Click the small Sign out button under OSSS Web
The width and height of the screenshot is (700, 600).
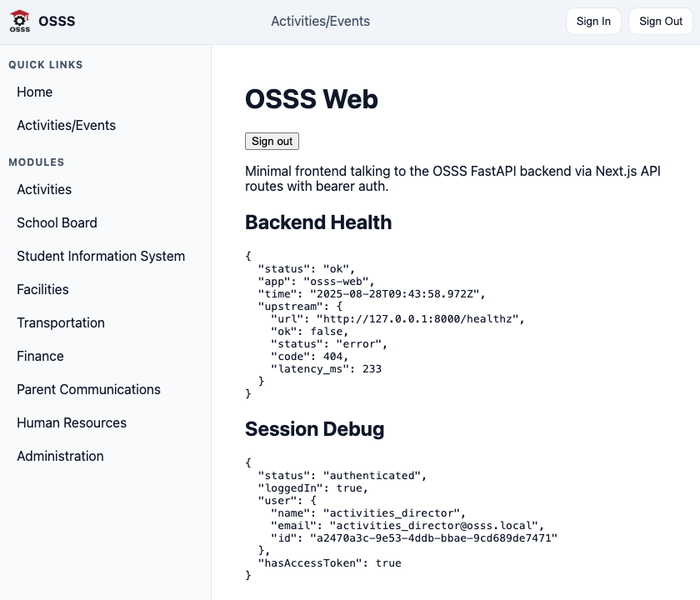pos(272,141)
